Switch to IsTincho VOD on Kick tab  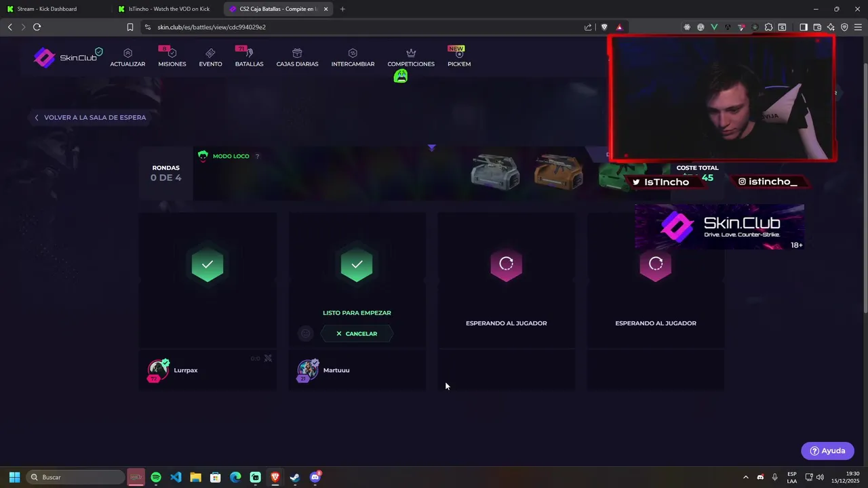[x=167, y=9]
